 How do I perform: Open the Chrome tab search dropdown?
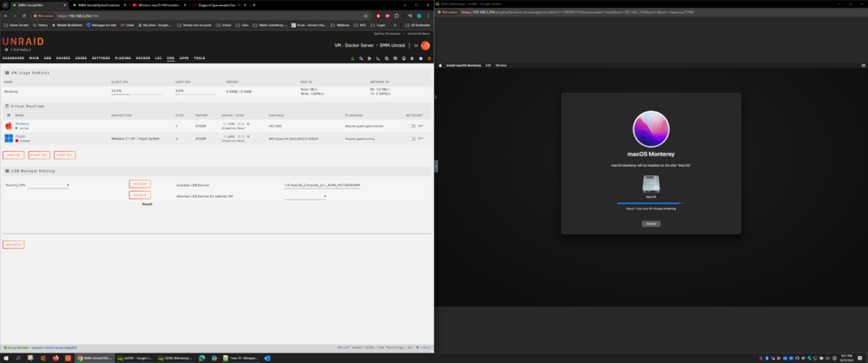point(5,4)
